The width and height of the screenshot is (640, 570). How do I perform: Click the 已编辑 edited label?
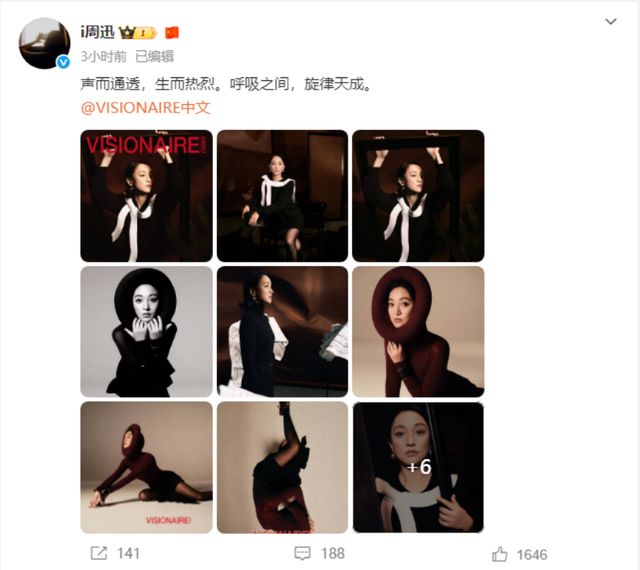[154, 56]
